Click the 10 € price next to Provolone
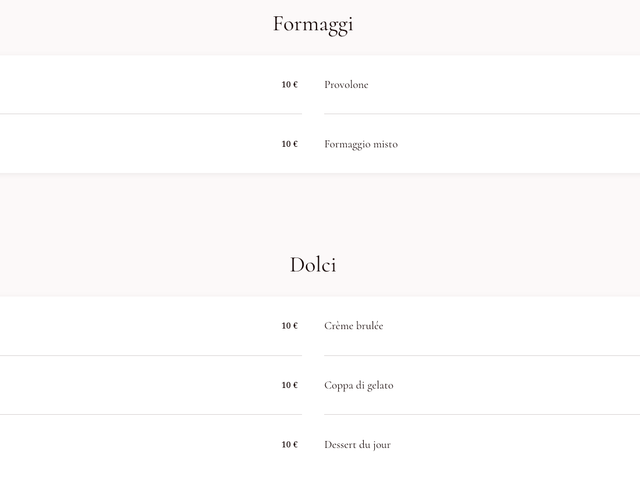 289,85
